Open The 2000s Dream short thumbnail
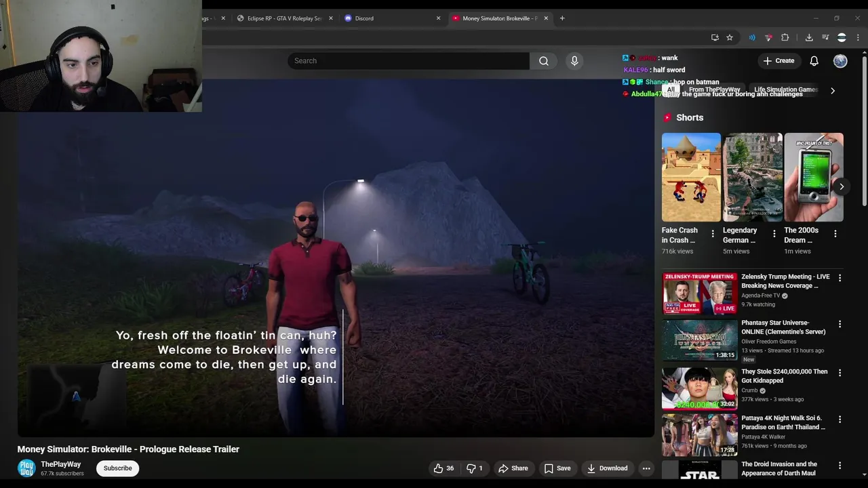 pos(814,178)
